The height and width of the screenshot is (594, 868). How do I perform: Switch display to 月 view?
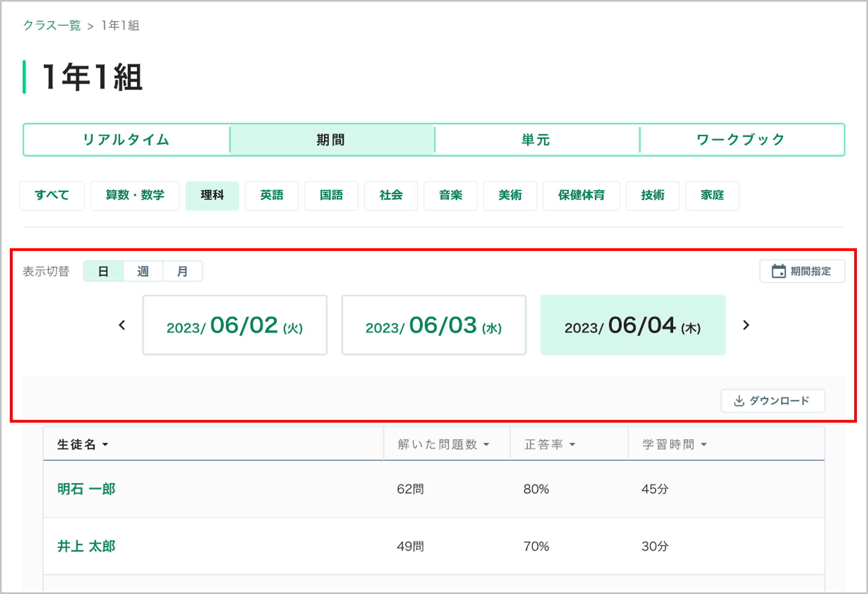coord(182,271)
